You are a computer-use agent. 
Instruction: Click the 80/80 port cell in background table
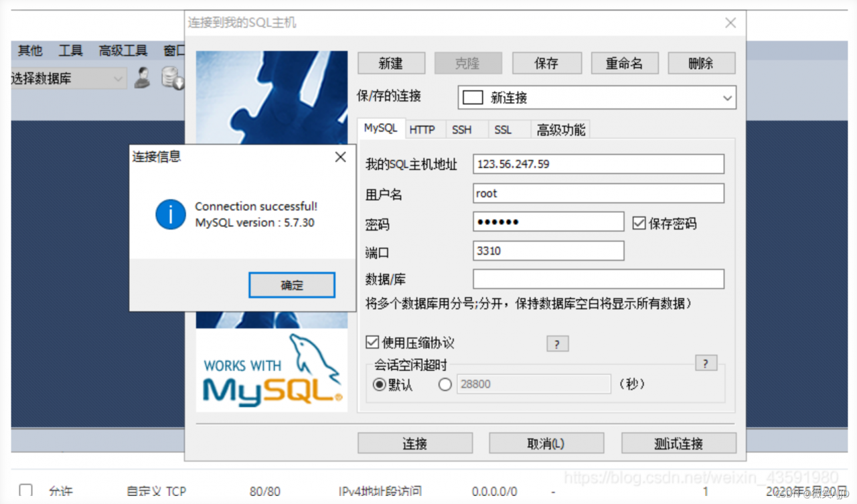click(265, 491)
